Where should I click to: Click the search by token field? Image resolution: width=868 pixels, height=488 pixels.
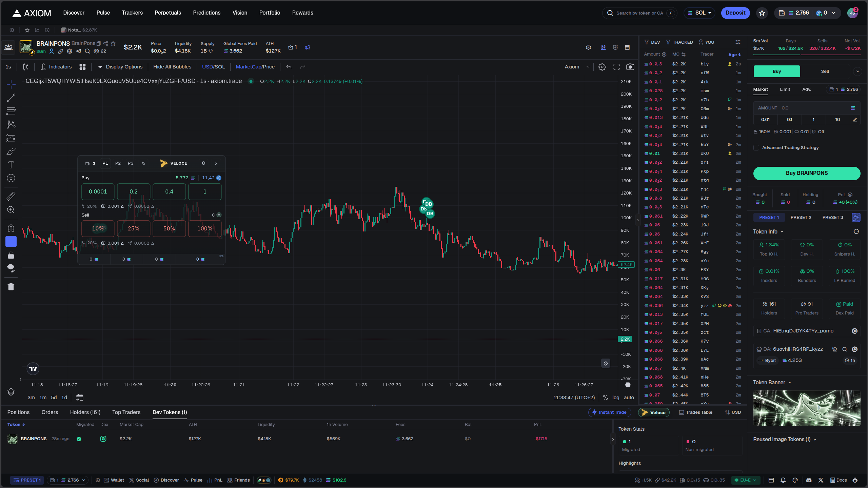pos(639,13)
